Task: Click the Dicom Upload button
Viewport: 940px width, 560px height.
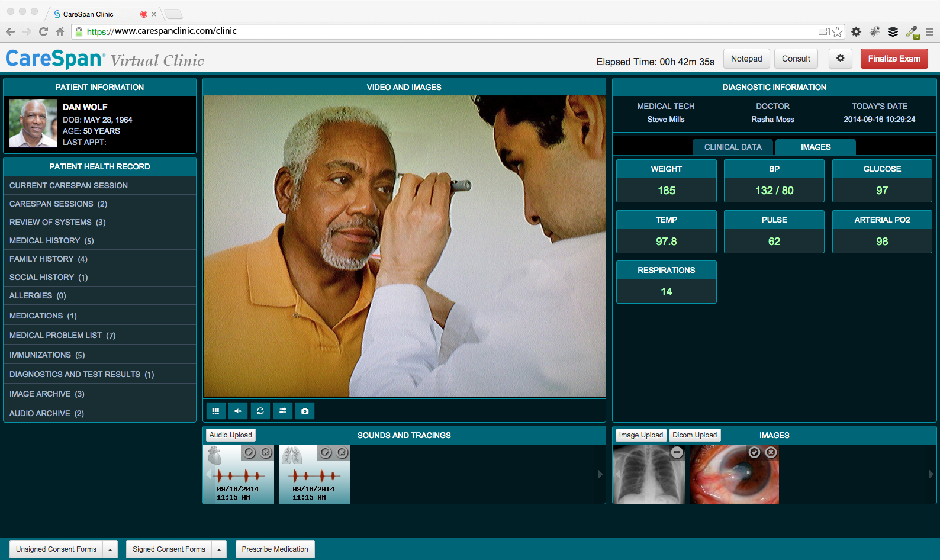Action: [x=695, y=435]
